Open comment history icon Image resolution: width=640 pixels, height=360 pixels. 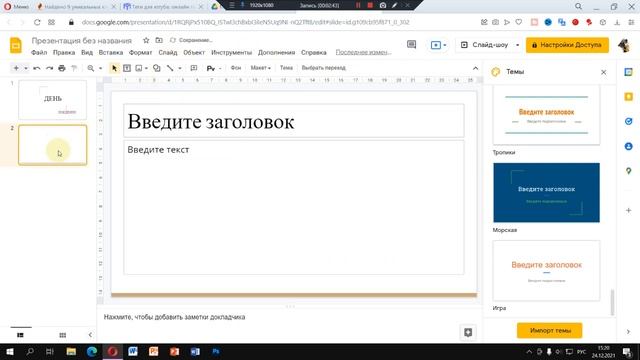tap(411, 44)
